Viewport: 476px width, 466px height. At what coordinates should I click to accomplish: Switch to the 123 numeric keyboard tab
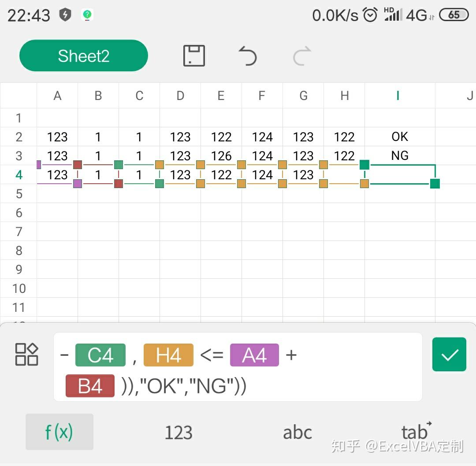pyautogui.click(x=178, y=432)
